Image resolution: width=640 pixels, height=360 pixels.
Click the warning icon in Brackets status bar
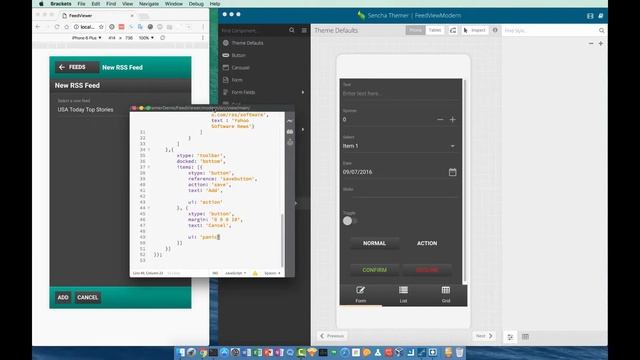pos(255,273)
